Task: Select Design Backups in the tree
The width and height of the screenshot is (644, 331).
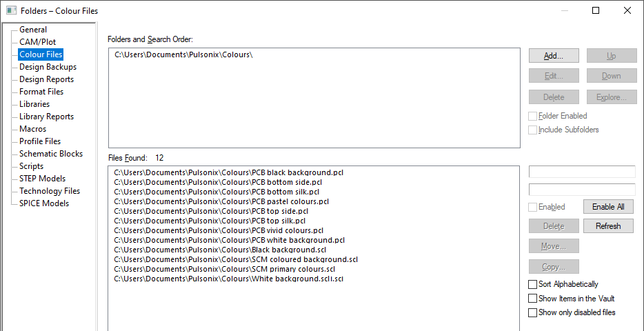Action: [48, 67]
